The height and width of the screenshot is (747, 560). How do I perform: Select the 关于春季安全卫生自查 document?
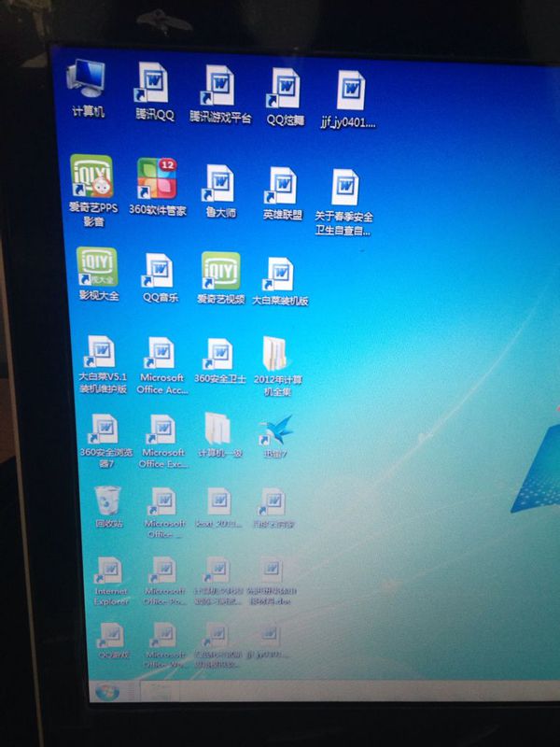[343, 203]
